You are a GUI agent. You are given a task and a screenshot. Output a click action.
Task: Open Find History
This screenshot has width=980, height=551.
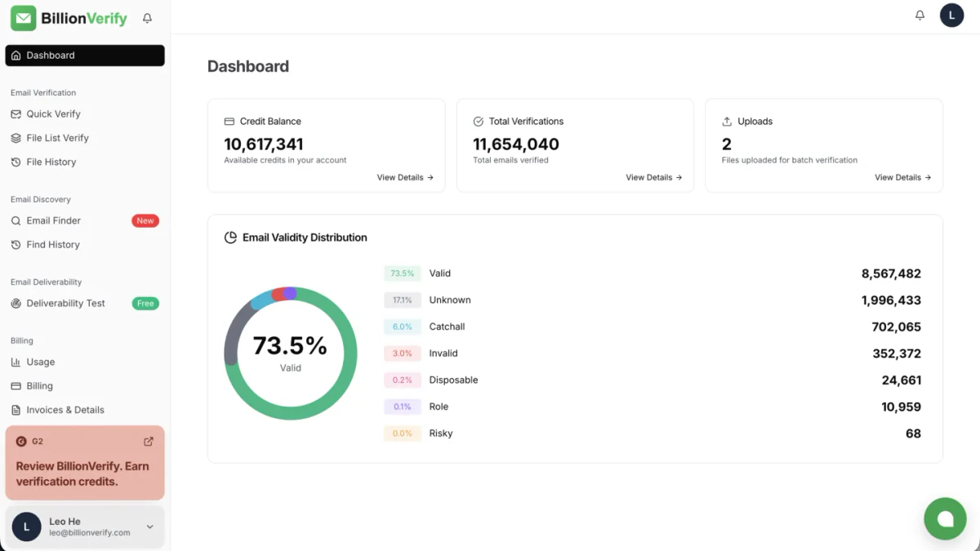click(85, 244)
